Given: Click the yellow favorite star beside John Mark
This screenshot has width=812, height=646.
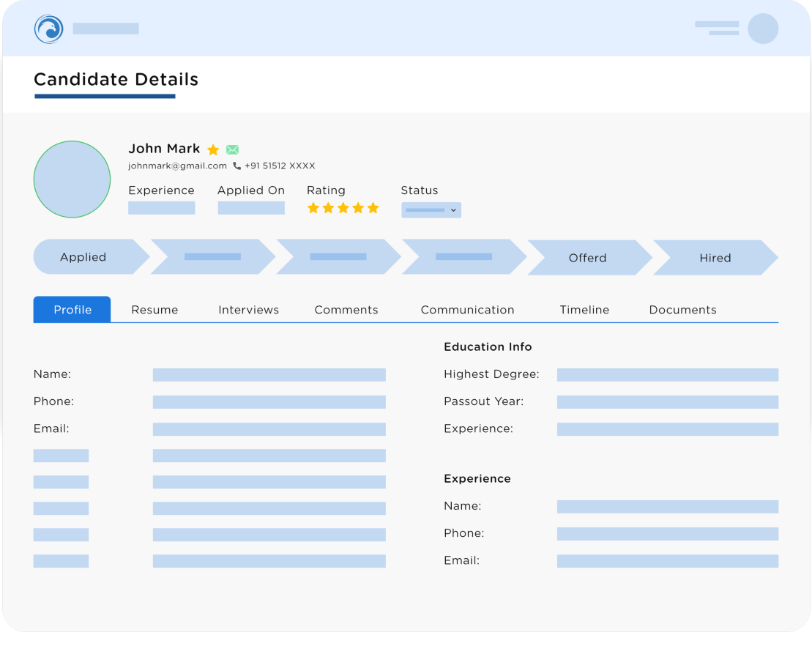Looking at the screenshot, I should tap(213, 149).
